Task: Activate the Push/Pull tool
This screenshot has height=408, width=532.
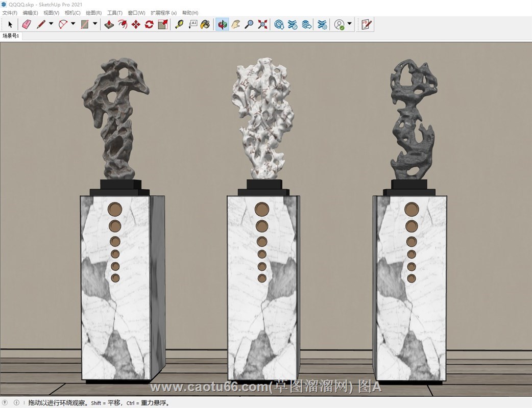Action: pyautogui.click(x=109, y=24)
